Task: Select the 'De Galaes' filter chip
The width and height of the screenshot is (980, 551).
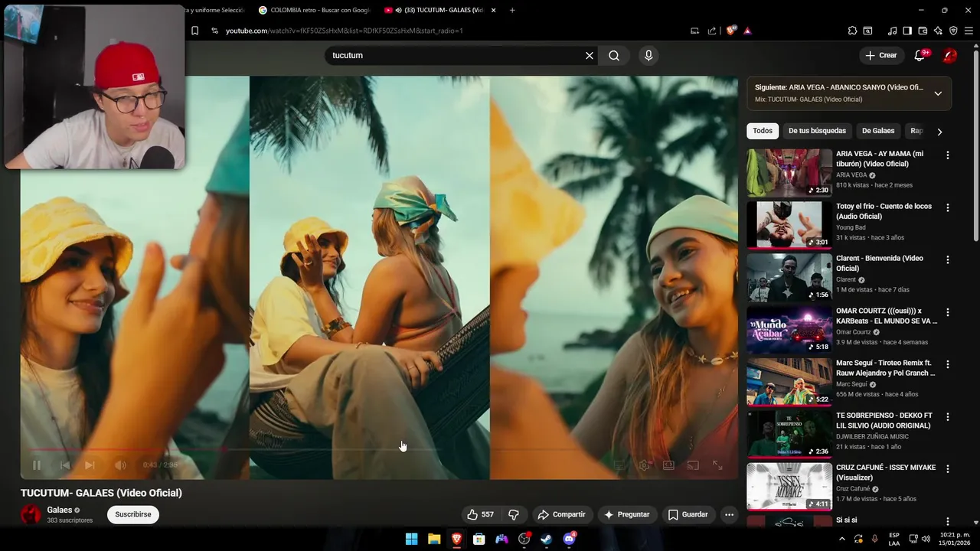Action: [x=878, y=131]
